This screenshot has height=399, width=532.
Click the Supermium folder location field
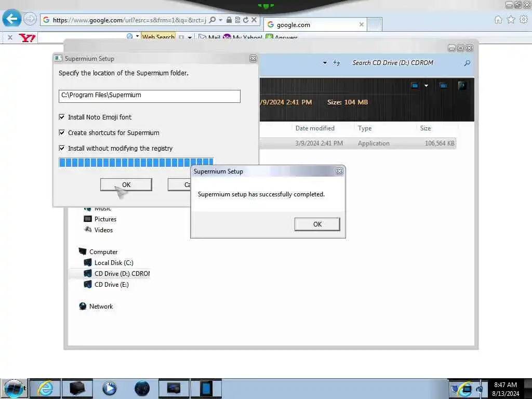click(149, 96)
